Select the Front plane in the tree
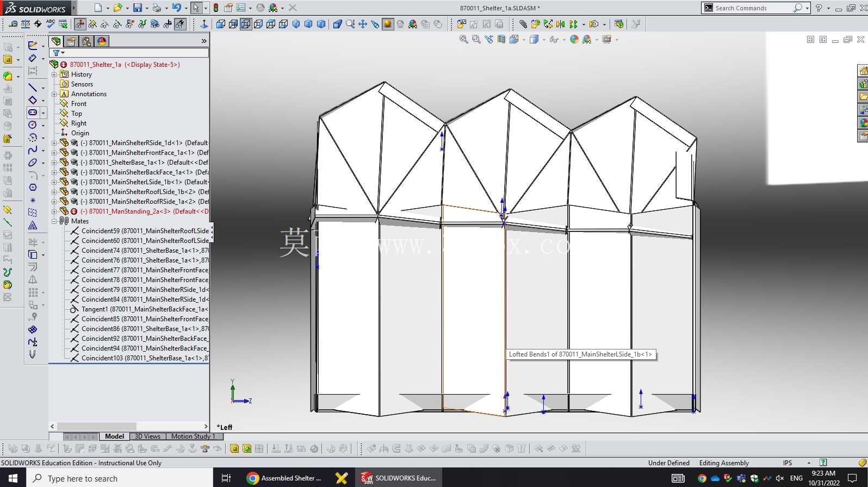The height and width of the screenshot is (487, 868). pos(79,104)
